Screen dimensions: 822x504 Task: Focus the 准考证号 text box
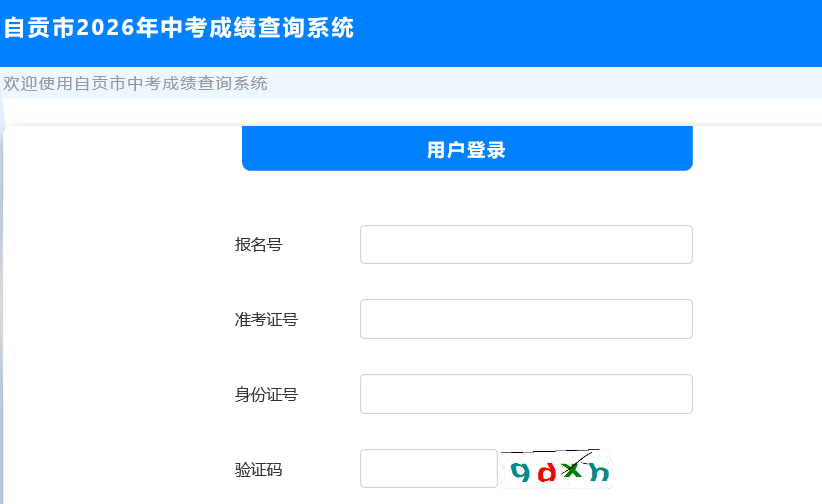click(x=526, y=319)
